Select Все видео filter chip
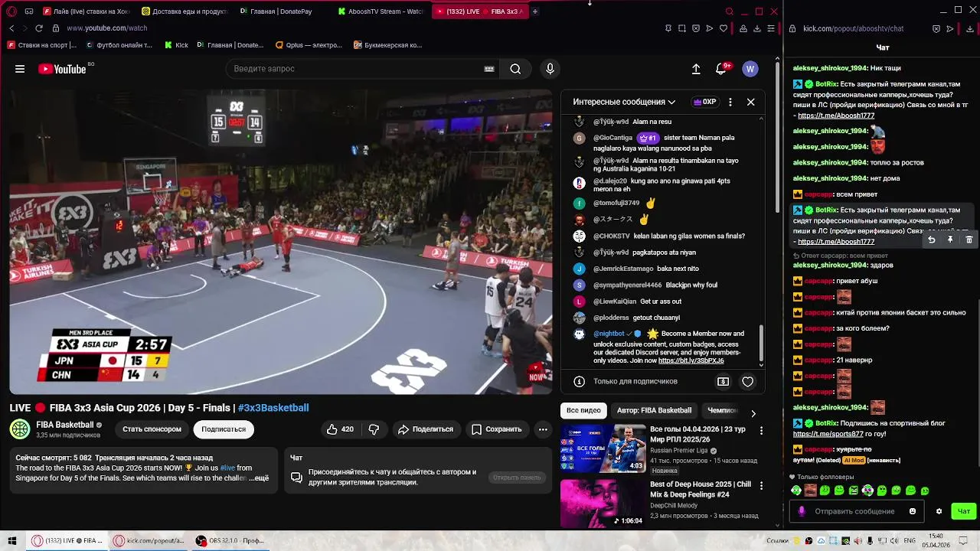Screen dimensions: 980x551 (583, 410)
